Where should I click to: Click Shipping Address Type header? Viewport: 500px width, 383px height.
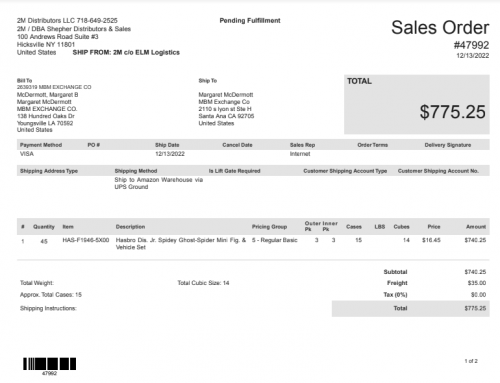click(x=49, y=171)
